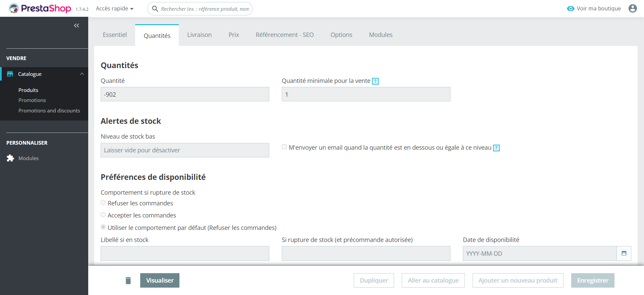Open the "Accès rapide" dropdown

point(114,8)
